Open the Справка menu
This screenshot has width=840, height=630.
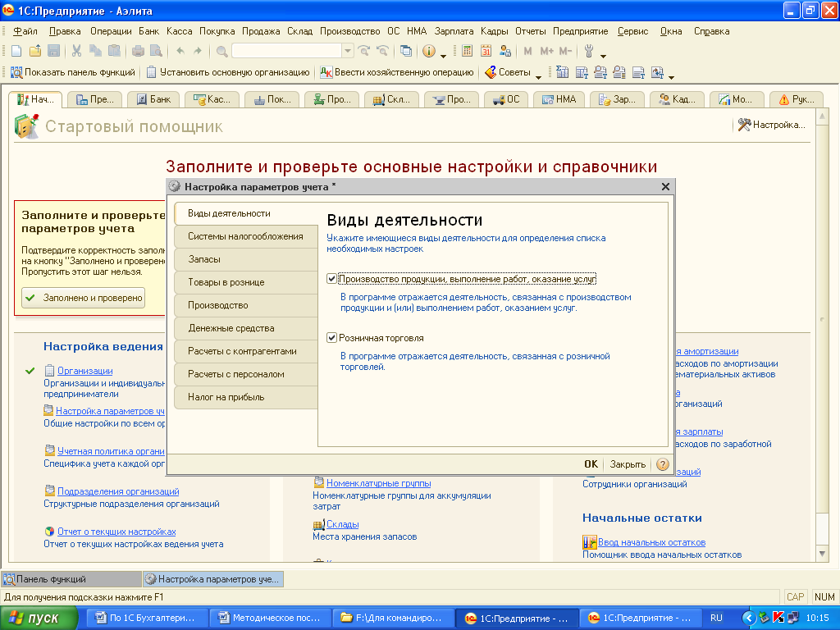711,31
